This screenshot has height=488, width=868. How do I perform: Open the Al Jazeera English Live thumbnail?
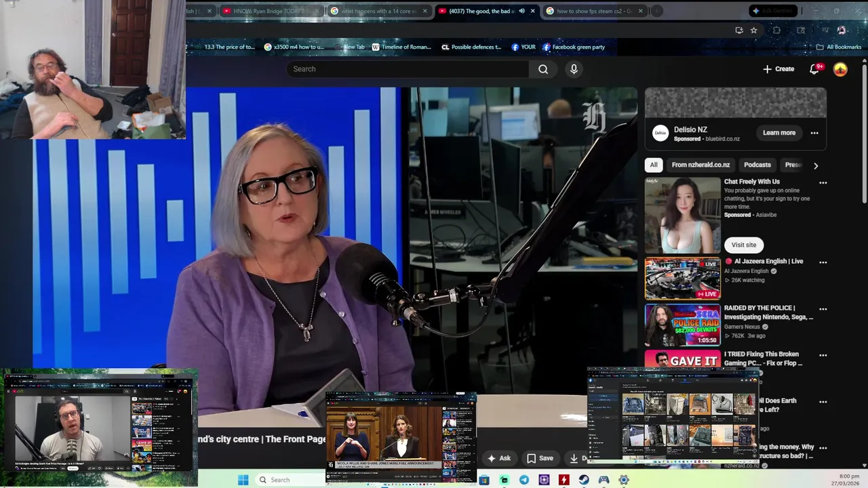click(x=682, y=279)
